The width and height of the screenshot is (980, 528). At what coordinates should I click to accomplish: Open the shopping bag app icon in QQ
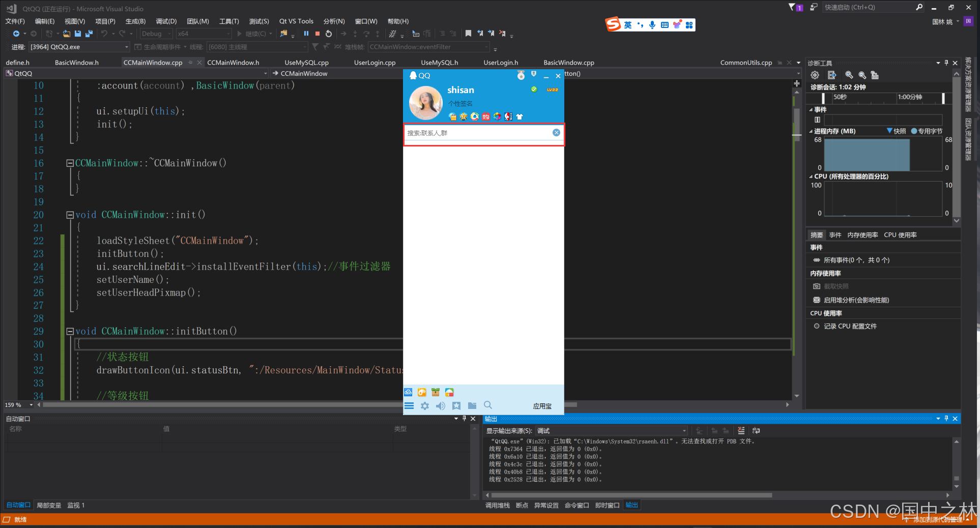[x=486, y=116]
